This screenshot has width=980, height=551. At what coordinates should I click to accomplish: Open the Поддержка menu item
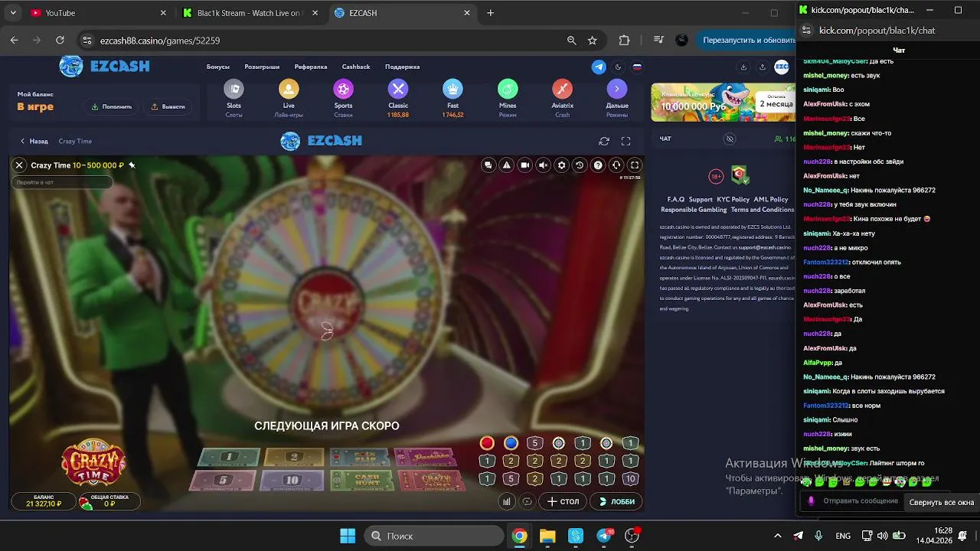(403, 67)
